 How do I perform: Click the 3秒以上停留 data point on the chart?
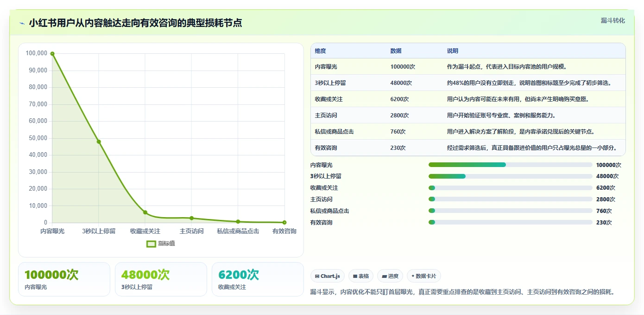point(99,141)
